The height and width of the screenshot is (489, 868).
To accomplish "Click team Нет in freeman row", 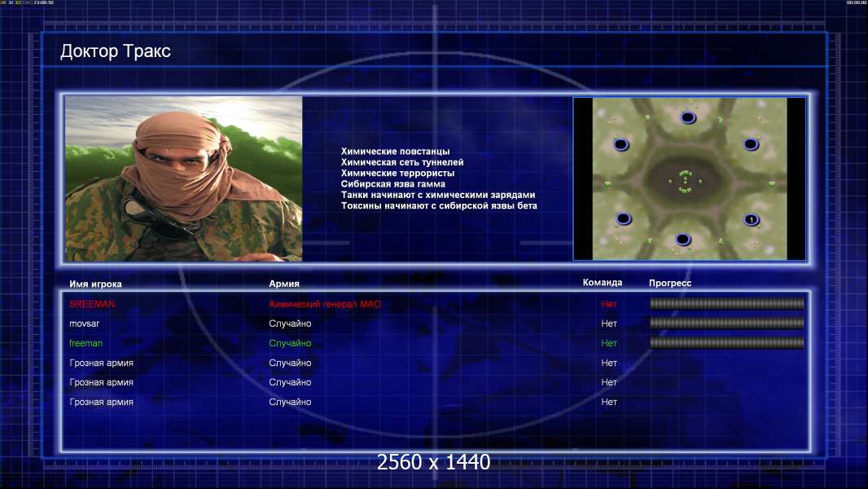I will (x=609, y=343).
